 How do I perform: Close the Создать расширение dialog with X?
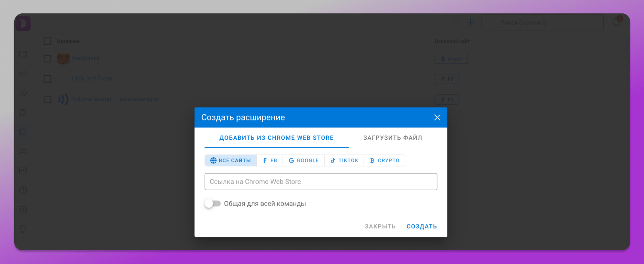point(437,117)
